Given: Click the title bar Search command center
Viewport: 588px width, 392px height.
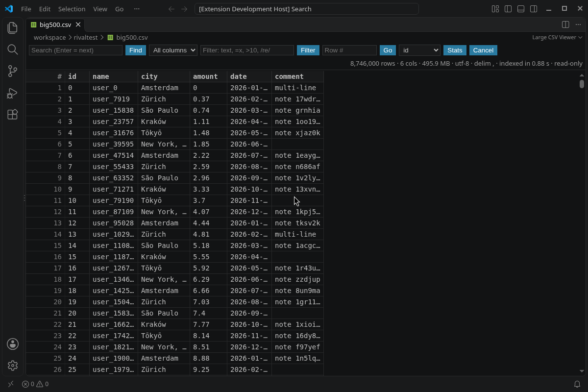Looking at the screenshot, I should click(307, 9).
